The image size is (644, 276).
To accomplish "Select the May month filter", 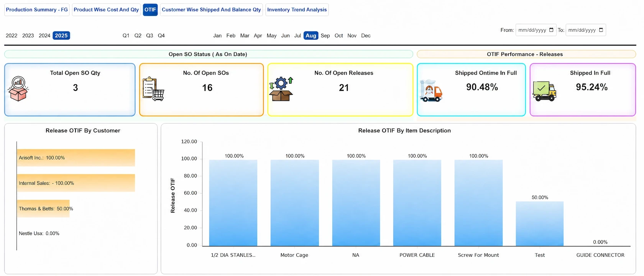I will [271, 36].
